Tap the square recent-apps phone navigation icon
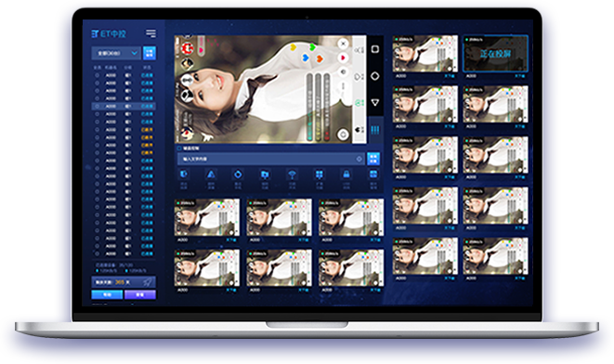Viewport: 614px width, 364px height. click(x=374, y=49)
